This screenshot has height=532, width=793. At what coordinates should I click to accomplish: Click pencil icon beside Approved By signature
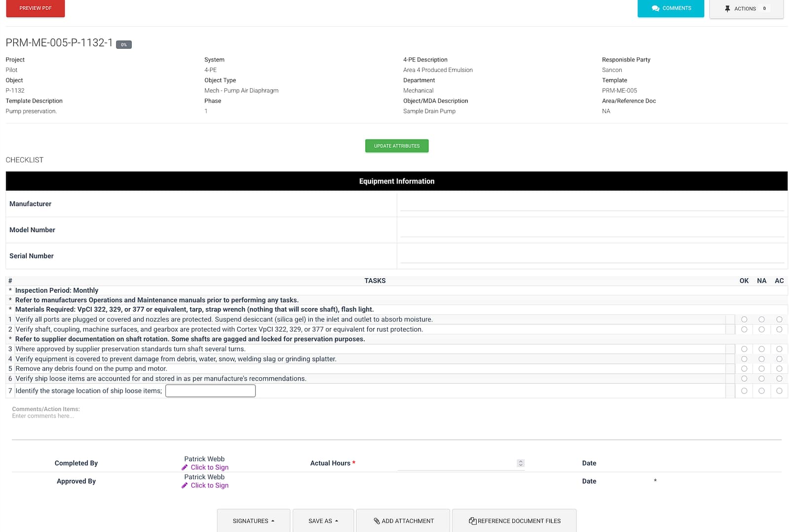[185, 486]
